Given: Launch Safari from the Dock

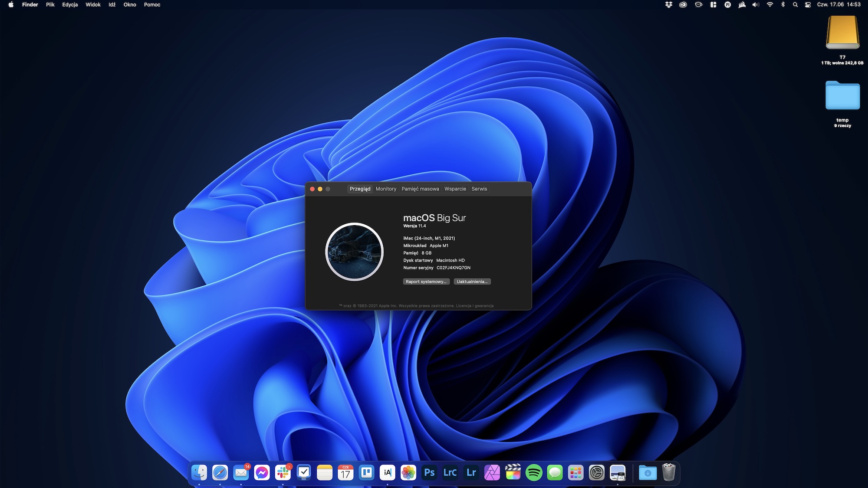Looking at the screenshot, I should point(220,472).
